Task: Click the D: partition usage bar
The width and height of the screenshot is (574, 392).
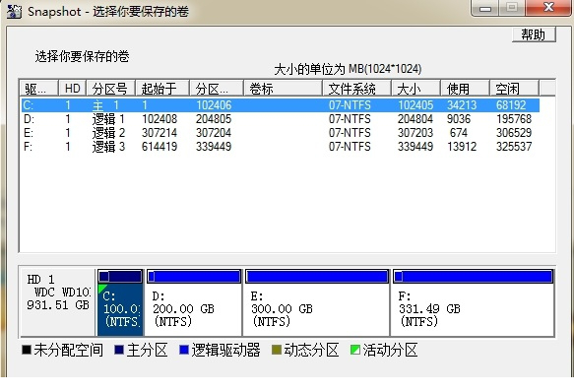Action: [x=194, y=276]
